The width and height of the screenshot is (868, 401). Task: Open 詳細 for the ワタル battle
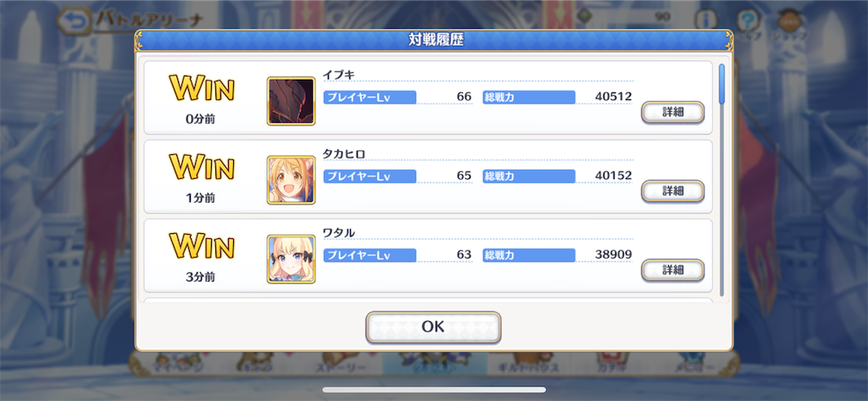[672, 270]
